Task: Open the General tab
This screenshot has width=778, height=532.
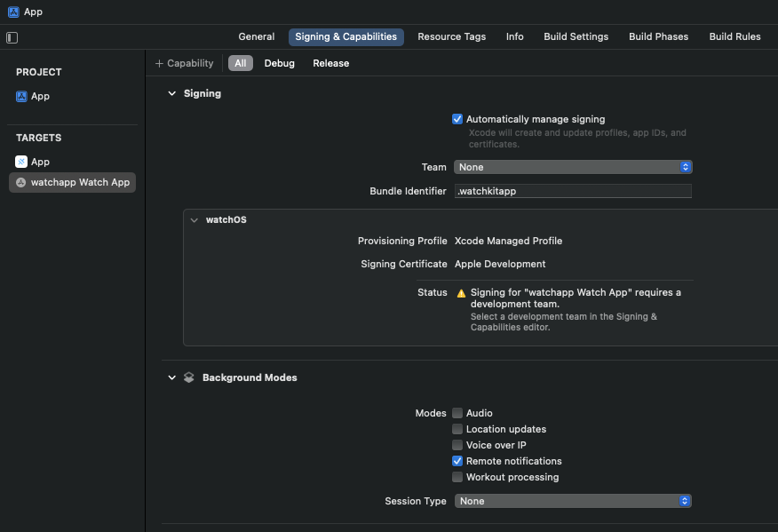Action: pyautogui.click(x=256, y=36)
